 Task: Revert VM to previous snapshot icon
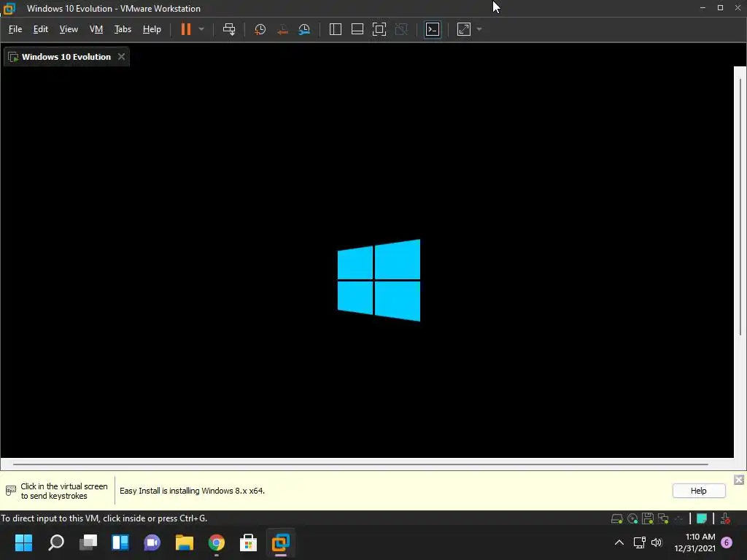[282, 29]
